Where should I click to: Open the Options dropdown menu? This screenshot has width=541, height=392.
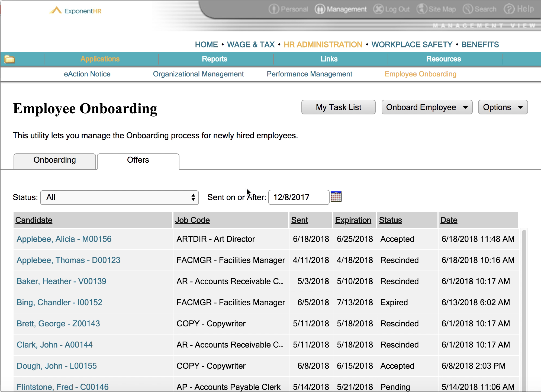(503, 107)
